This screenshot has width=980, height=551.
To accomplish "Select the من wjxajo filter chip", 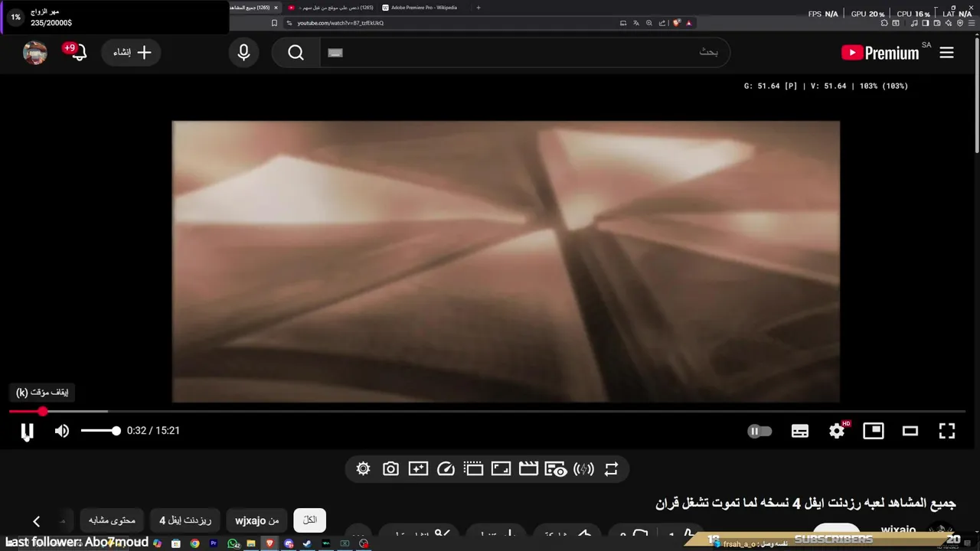I will [x=256, y=520].
